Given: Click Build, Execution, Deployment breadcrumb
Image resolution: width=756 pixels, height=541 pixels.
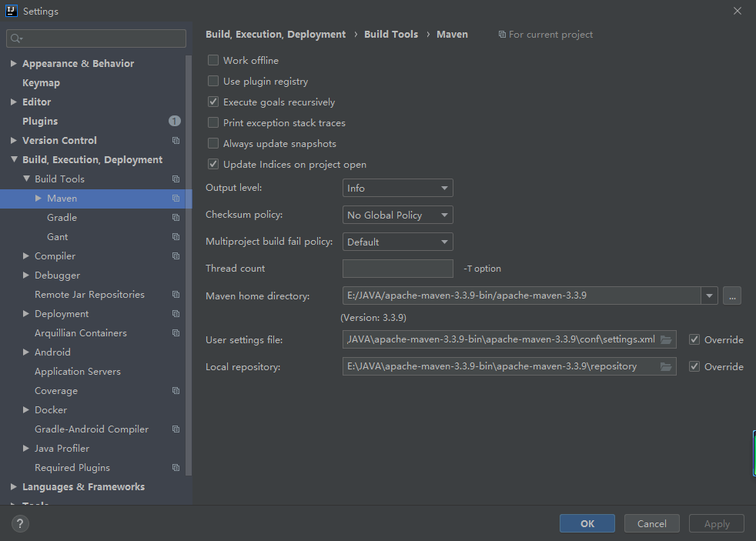Looking at the screenshot, I should click(x=276, y=34).
